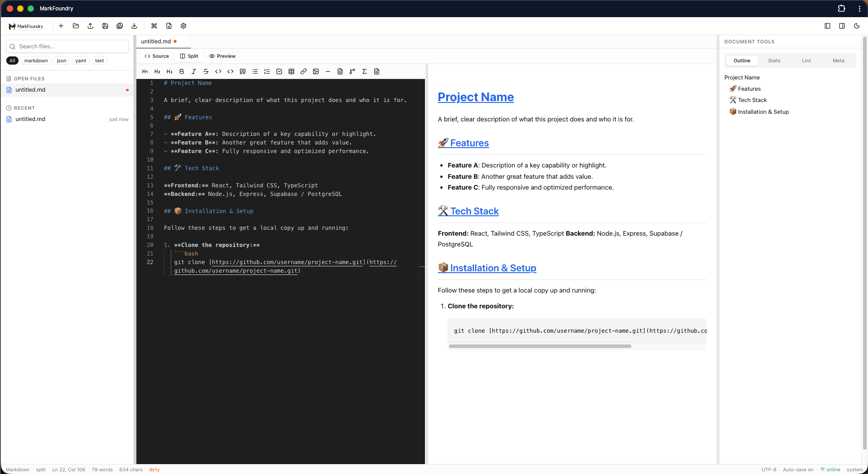The image size is (868, 474).
Task: Insert a numbered list icon
Action: tap(267, 71)
